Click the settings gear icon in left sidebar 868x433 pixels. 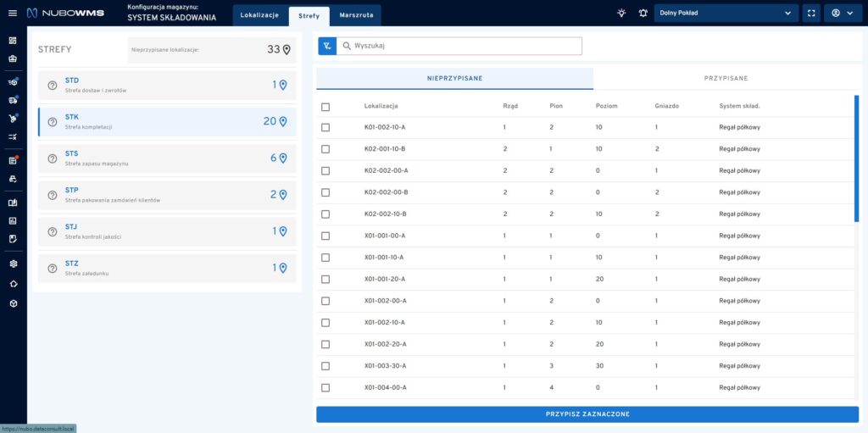13,264
